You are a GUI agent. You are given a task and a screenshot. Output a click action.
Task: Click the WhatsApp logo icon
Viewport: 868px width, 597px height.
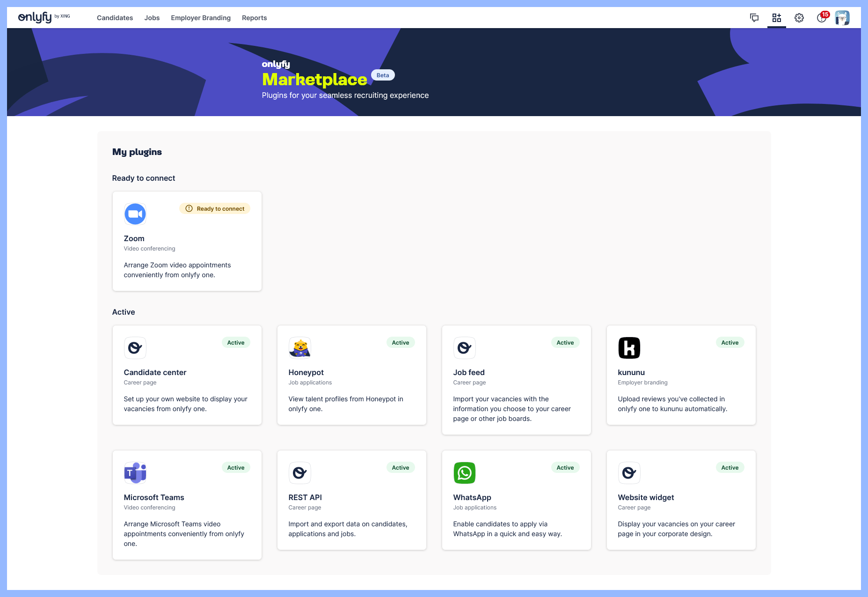[465, 473]
